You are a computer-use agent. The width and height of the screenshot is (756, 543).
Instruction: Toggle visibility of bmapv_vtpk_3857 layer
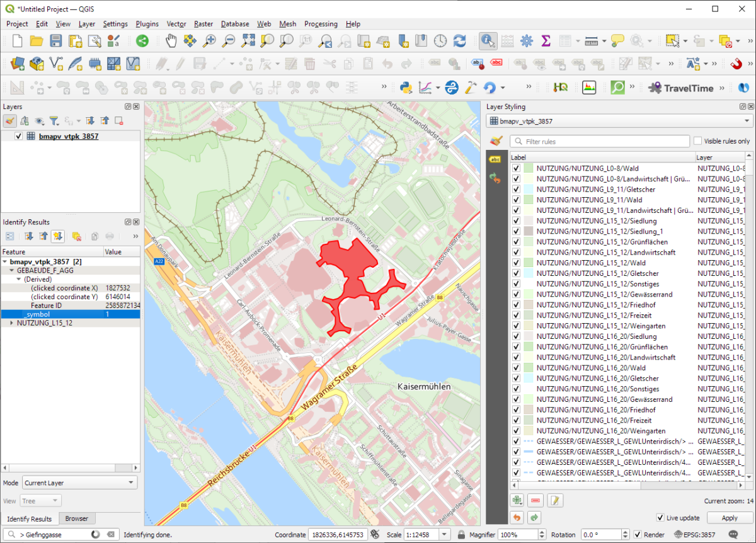[x=16, y=135]
